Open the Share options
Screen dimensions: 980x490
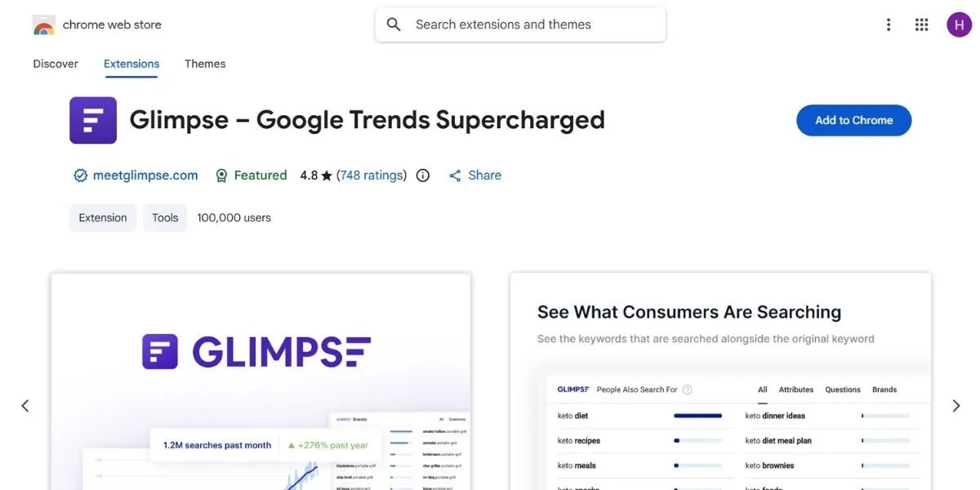(474, 175)
